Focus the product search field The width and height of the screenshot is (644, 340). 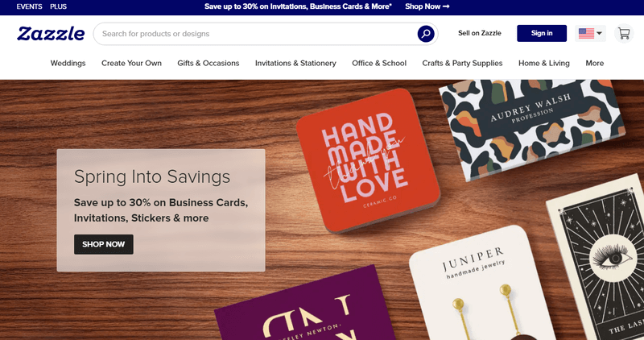coord(258,34)
